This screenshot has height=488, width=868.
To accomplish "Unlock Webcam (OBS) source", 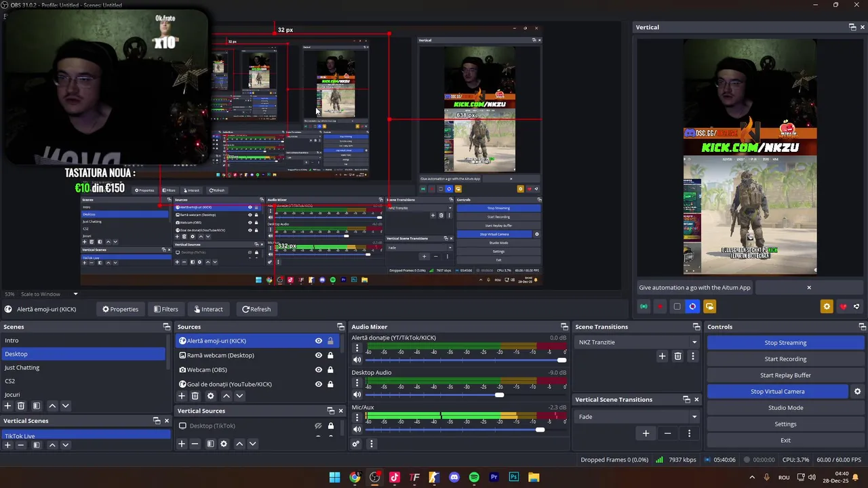I will click(330, 369).
